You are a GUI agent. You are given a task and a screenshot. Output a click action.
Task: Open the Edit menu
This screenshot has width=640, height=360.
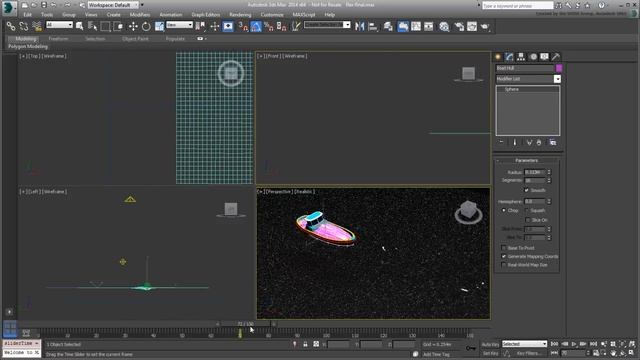coord(27,15)
